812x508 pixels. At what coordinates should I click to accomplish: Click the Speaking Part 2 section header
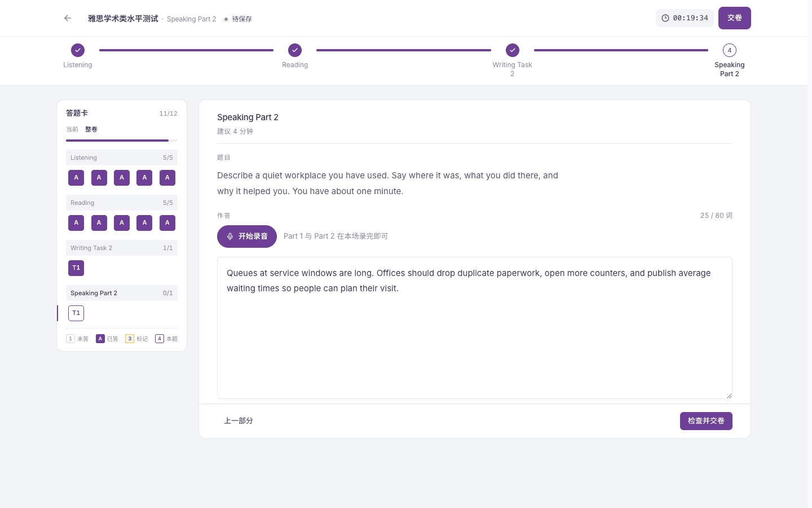pyautogui.click(x=122, y=293)
